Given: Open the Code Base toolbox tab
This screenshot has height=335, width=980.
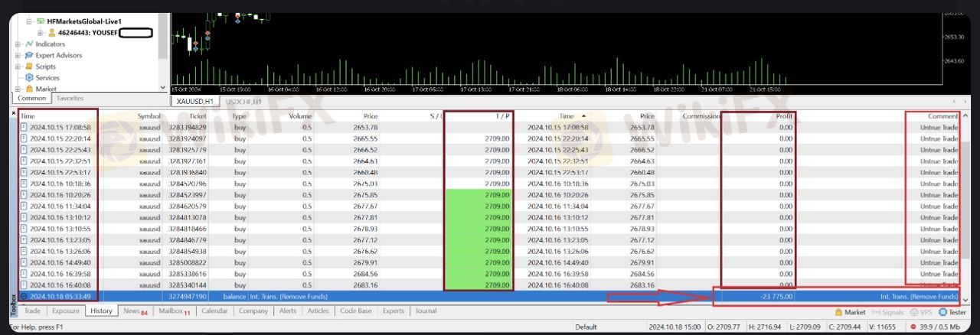Looking at the screenshot, I should click(356, 311).
